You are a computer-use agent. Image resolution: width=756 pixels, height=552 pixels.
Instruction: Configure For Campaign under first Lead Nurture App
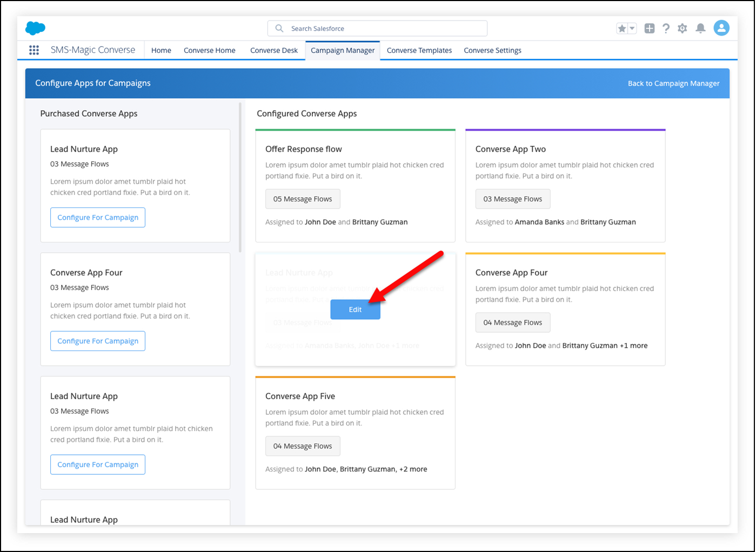coord(98,218)
